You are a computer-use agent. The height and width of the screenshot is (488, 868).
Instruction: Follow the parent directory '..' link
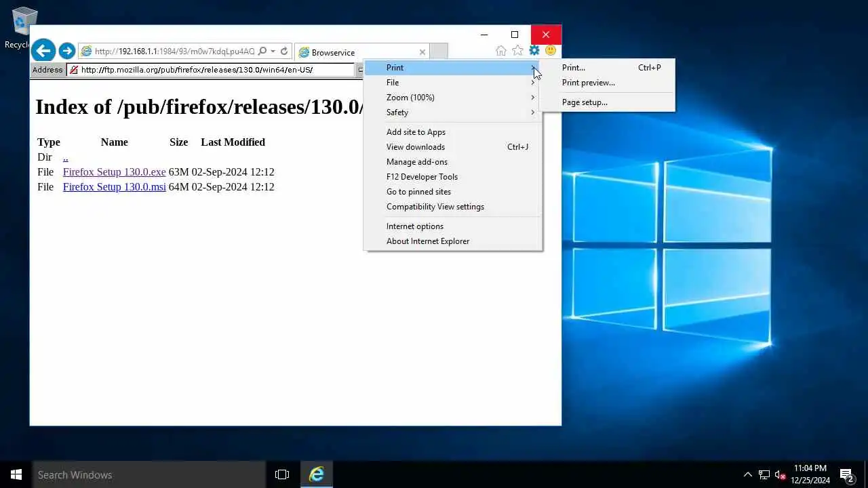click(65, 157)
